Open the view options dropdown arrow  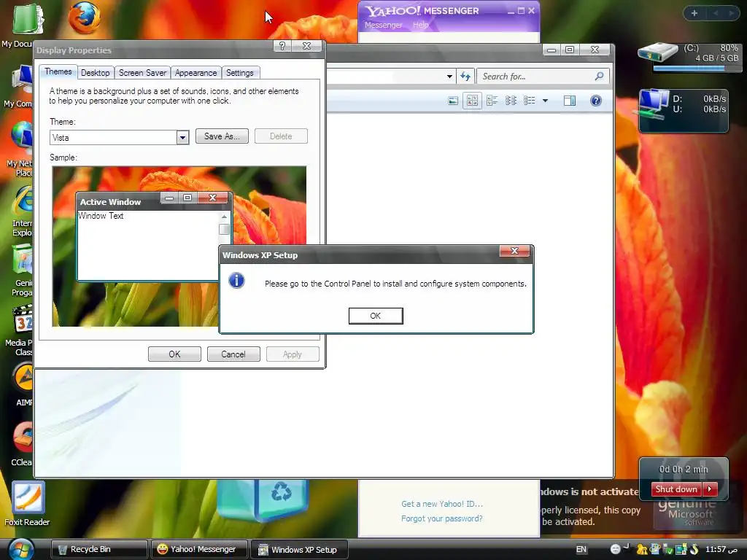click(x=545, y=101)
